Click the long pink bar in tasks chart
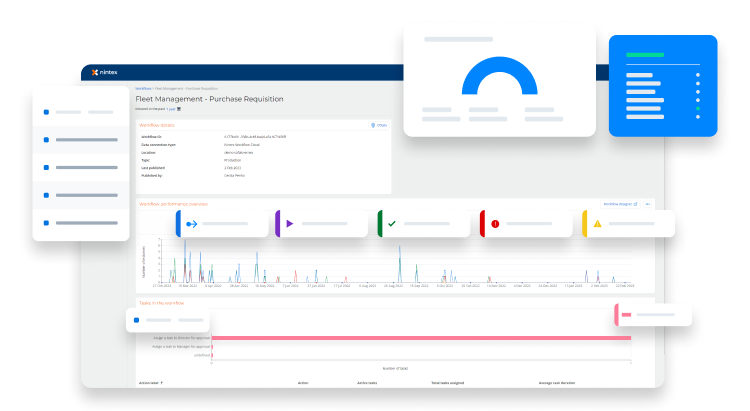Screen dimensions: 750x411 pyautogui.click(x=420, y=338)
